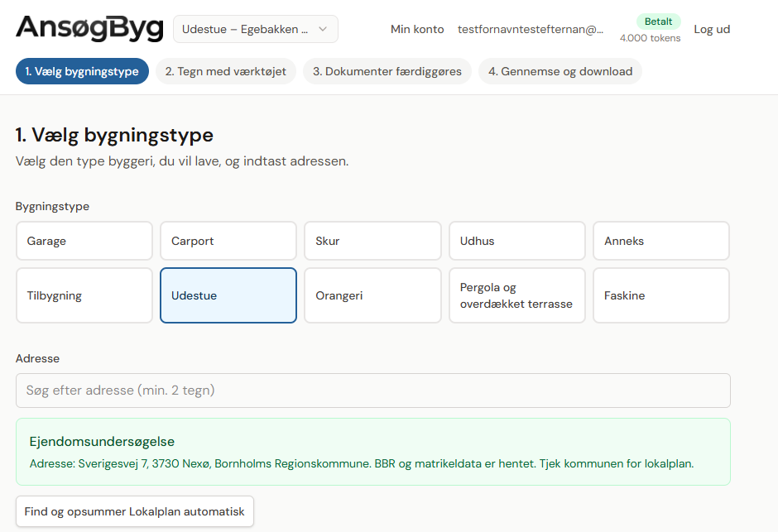The height and width of the screenshot is (532, 778).
Task: Click "Find og opsummer Lokalplan automatisk"
Action: click(x=134, y=511)
